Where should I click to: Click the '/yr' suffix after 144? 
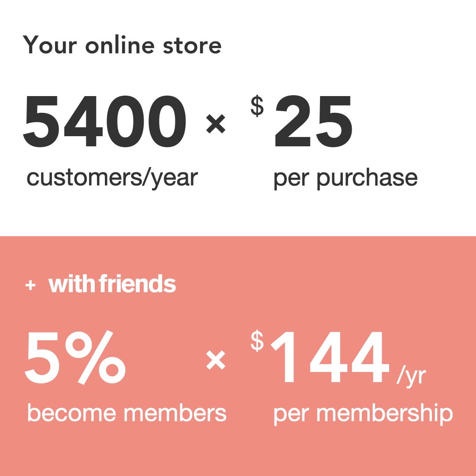[x=411, y=376]
